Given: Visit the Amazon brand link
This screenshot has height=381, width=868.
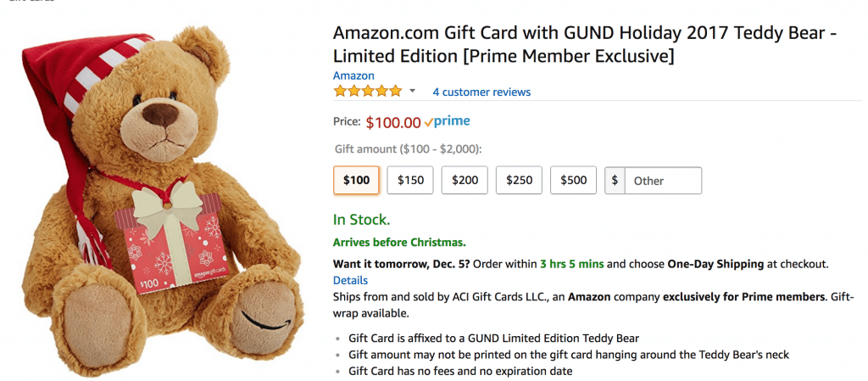Looking at the screenshot, I should click(x=353, y=76).
